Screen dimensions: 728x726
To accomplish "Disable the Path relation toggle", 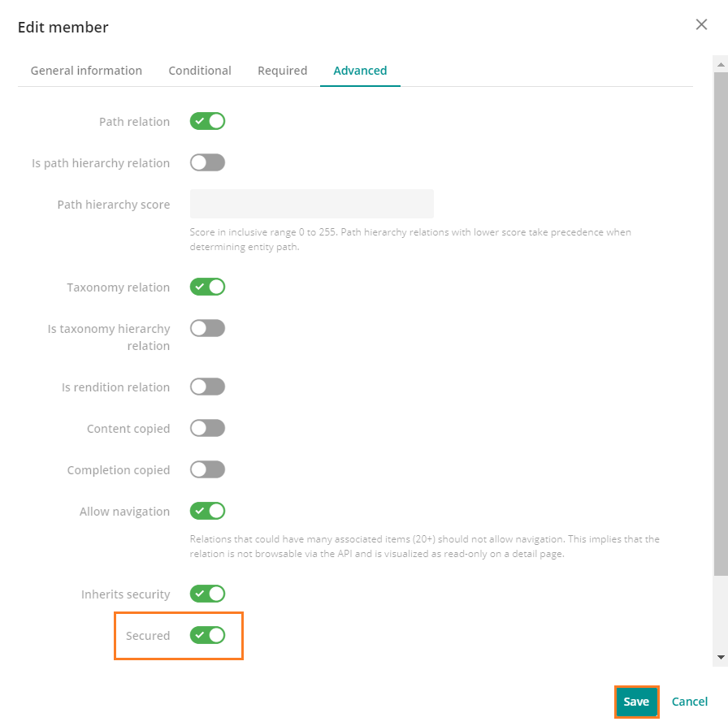I will tap(207, 122).
